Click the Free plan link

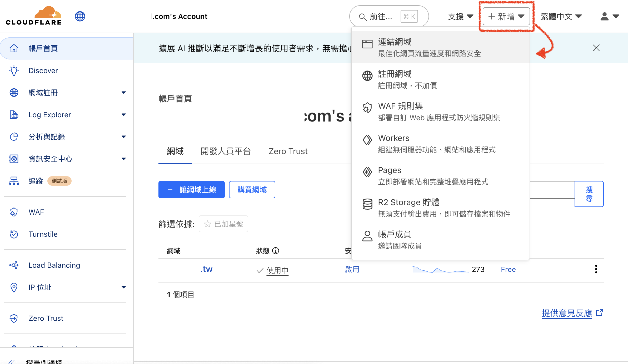[508, 269]
